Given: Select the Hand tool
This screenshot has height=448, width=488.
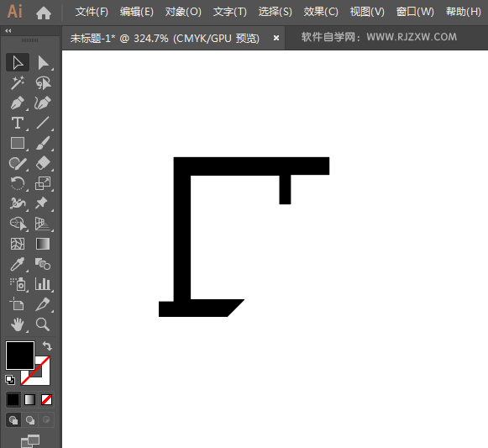Looking at the screenshot, I should pos(18,324).
